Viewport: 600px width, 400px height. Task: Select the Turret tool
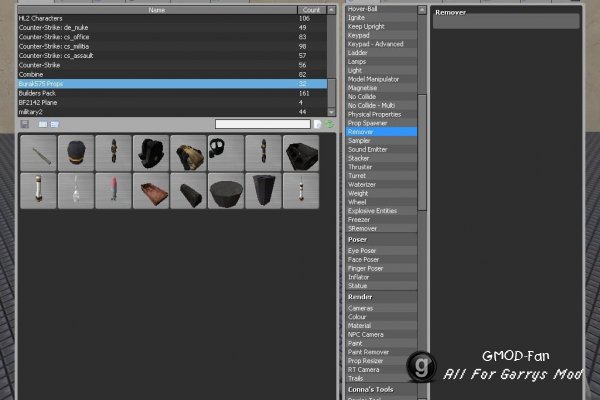pos(381,176)
